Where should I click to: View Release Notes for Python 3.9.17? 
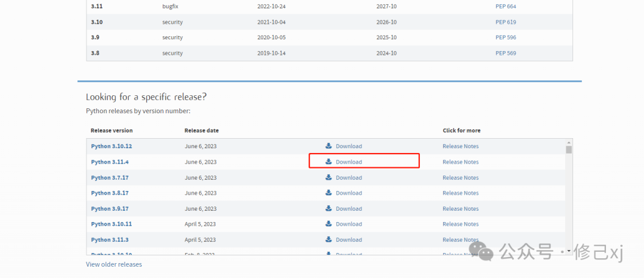pyautogui.click(x=460, y=209)
